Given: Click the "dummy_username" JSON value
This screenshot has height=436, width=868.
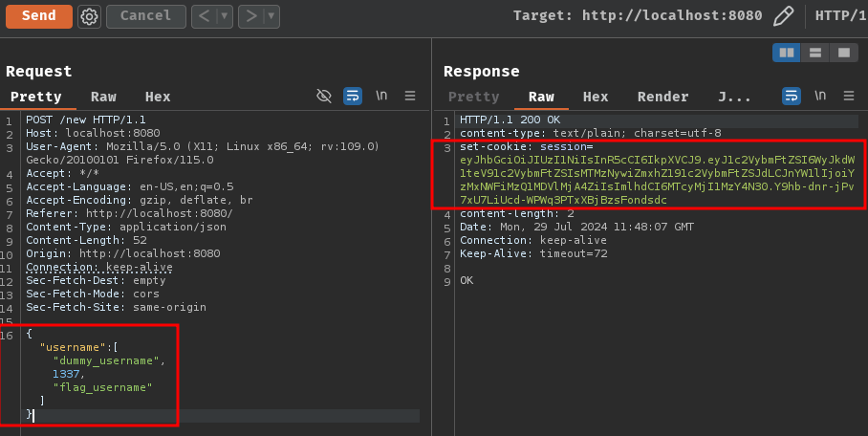Looking at the screenshot, I should pyautogui.click(x=106, y=360).
